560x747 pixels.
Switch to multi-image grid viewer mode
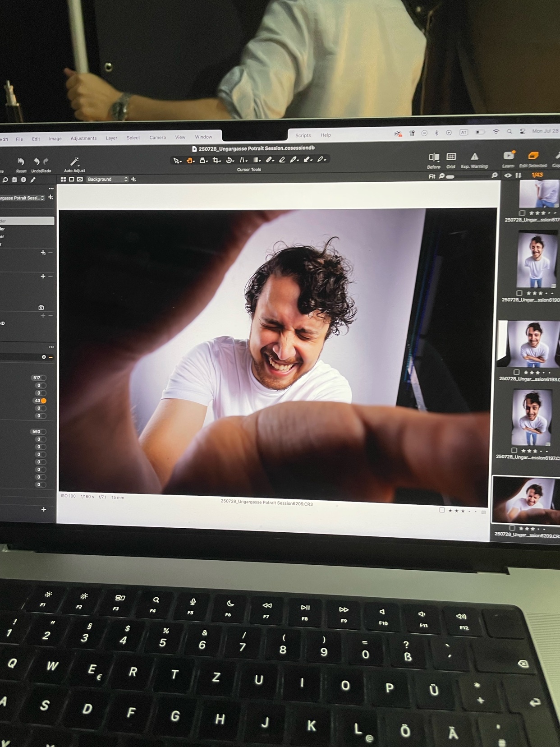click(64, 180)
